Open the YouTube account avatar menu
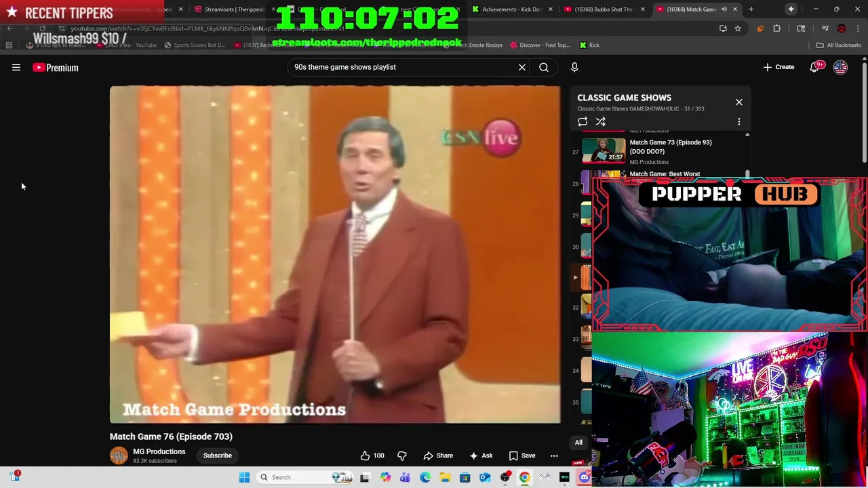Viewport: 868px width, 488px height. point(840,67)
